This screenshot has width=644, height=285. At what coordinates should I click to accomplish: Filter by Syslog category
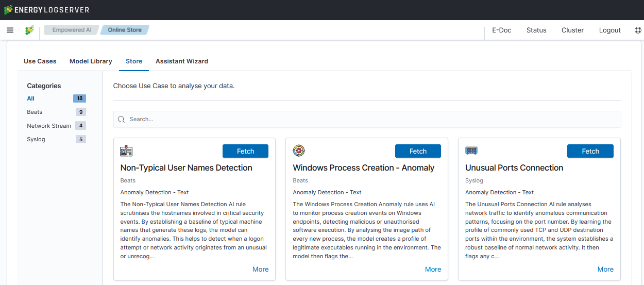point(36,139)
